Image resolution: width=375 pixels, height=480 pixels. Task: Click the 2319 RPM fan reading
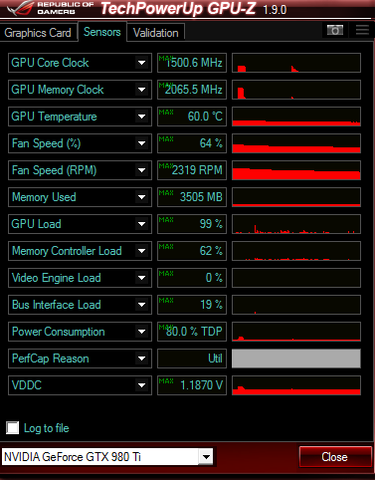pos(192,170)
